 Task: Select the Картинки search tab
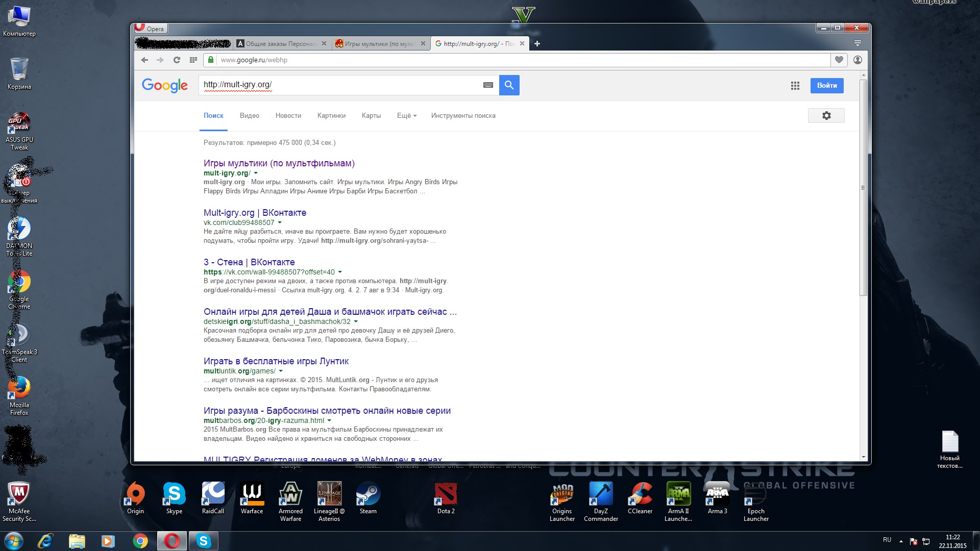point(331,116)
